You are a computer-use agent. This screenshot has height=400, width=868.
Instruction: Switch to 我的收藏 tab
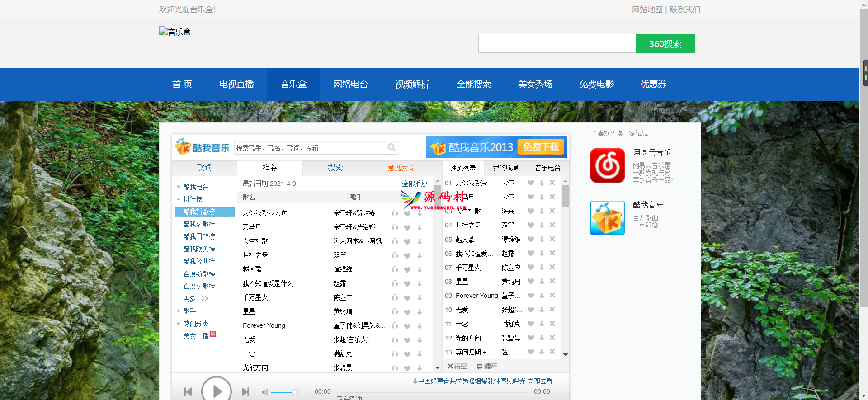pyautogui.click(x=505, y=168)
